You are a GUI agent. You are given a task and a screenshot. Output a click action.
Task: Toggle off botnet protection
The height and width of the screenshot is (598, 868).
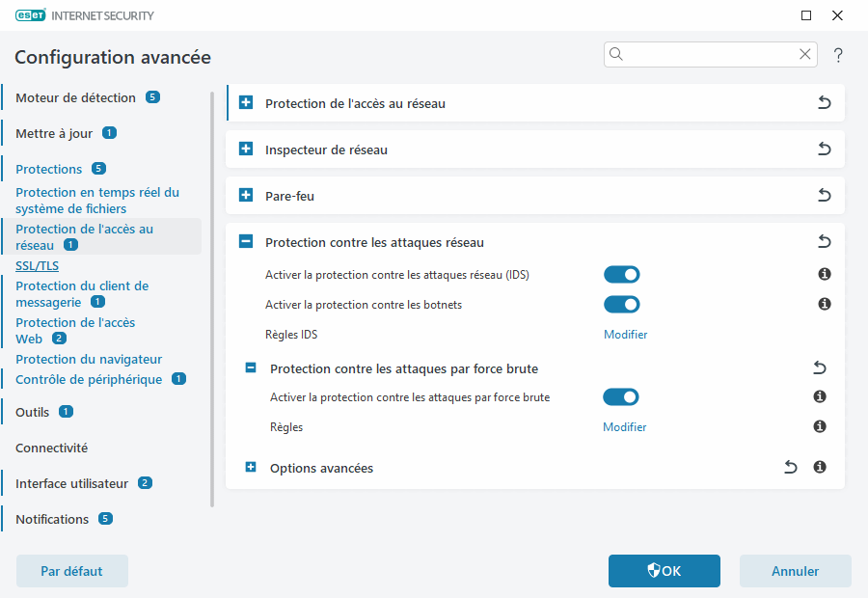coord(621,304)
